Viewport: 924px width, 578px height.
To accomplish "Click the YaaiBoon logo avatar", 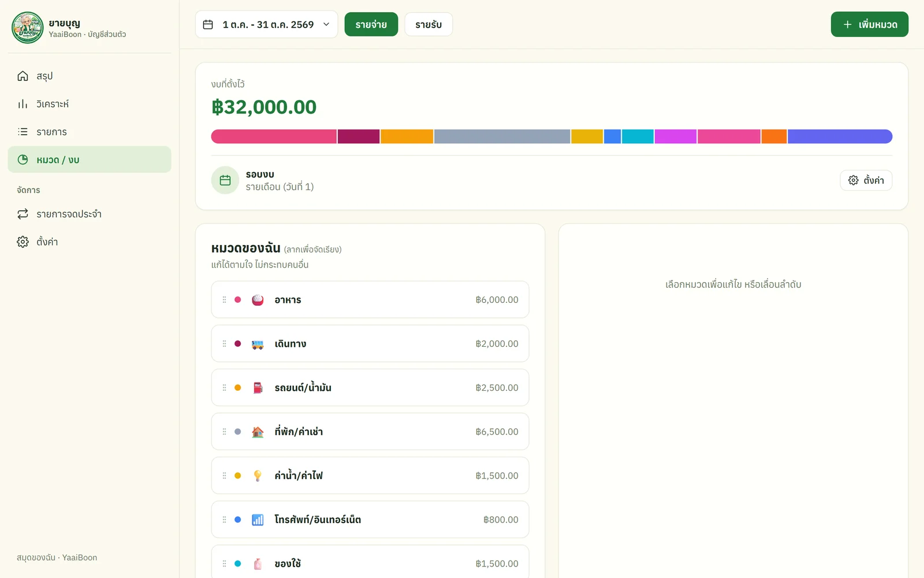I will click(28, 28).
